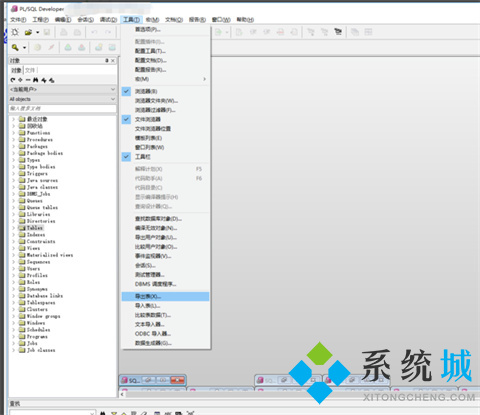Click the refresh icon in object browser
The height and width of the screenshot is (415, 480).
pos(13,80)
